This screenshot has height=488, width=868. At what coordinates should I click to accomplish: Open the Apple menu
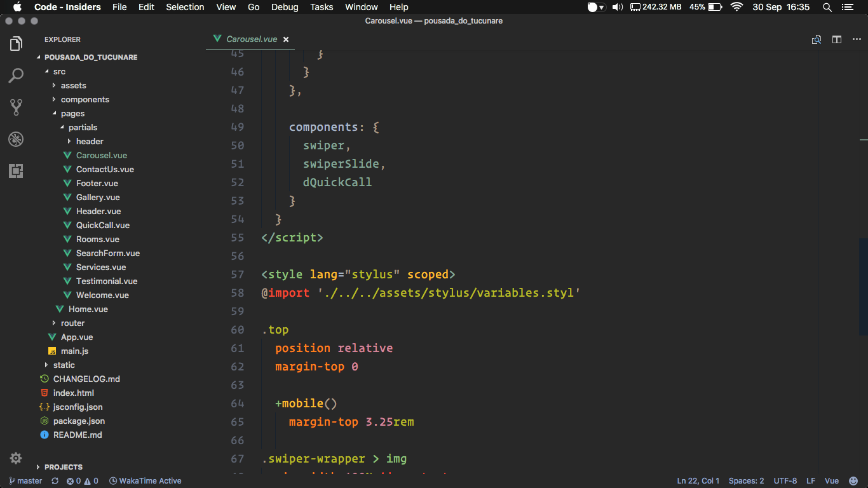17,7
